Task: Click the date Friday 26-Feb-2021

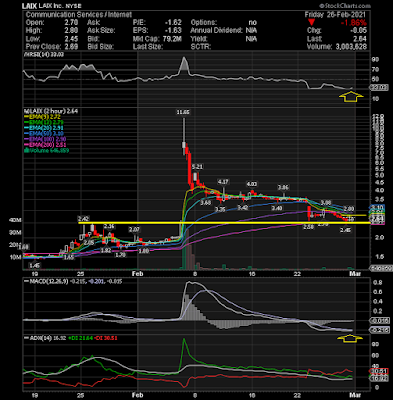Action: pos(335,15)
